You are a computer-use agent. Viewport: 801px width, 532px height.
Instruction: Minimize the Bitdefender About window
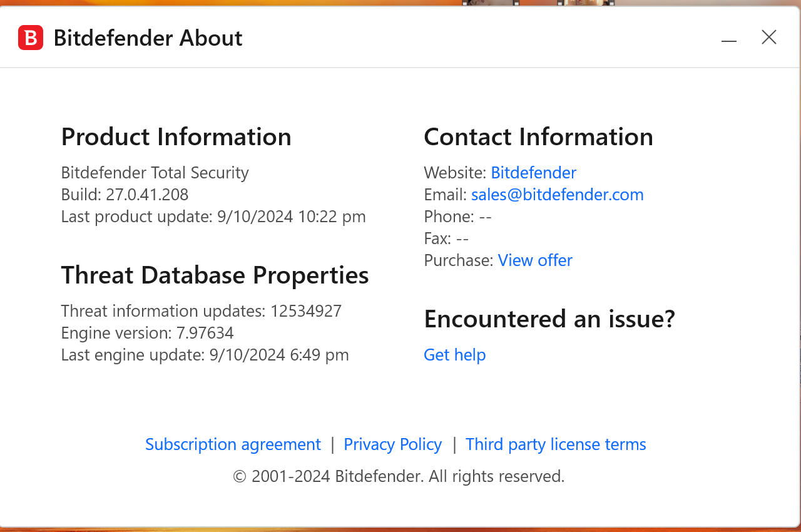(x=728, y=39)
